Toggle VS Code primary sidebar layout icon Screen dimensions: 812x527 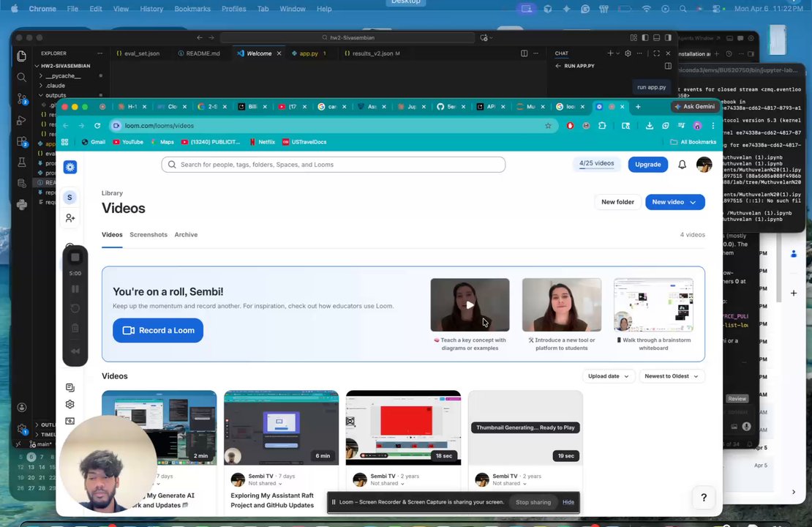click(x=644, y=38)
